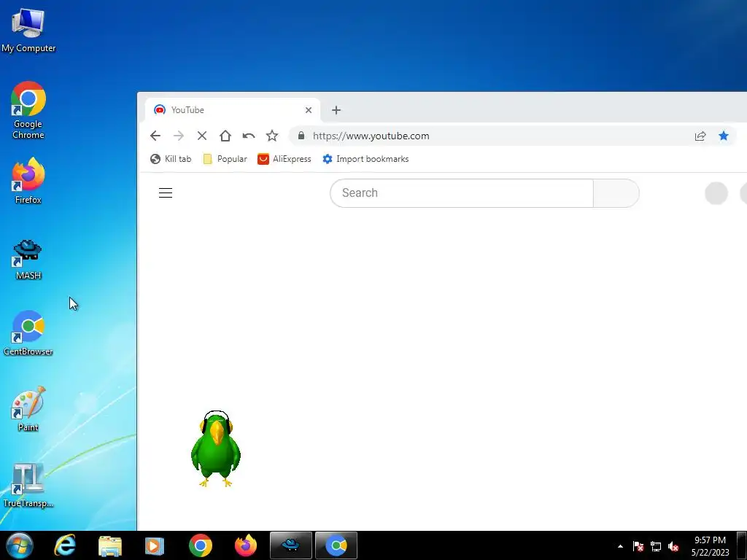
Task: Switch to MASH taskbar window
Action: (x=291, y=545)
